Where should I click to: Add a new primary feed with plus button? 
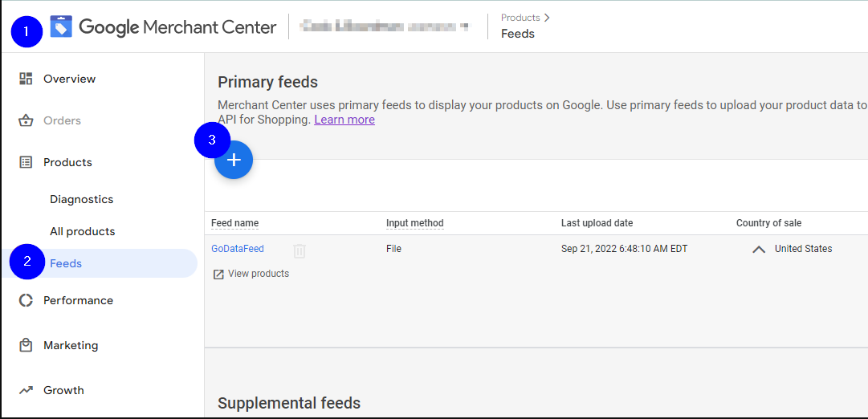(x=234, y=161)
